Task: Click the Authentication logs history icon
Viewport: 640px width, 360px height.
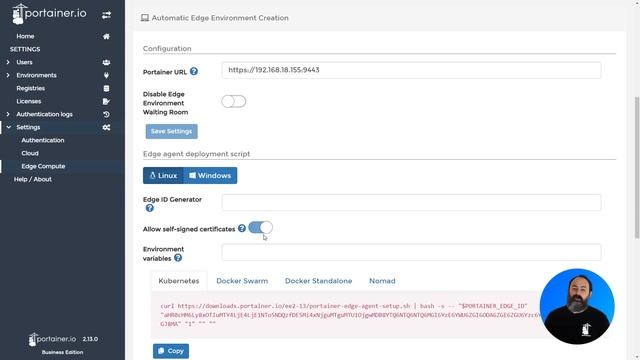Action: pos(106,114)
